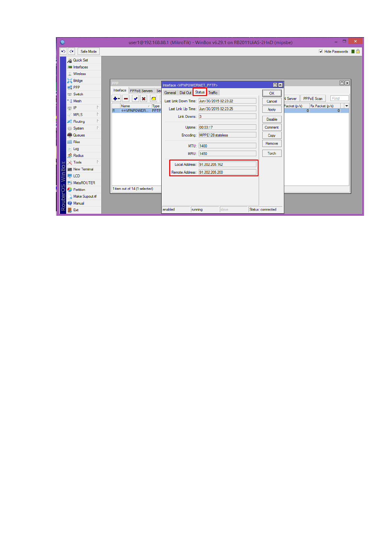This screenshot has height=554, width=392.
Task: Click the Local Address field
Action: (x=227, y=164)
